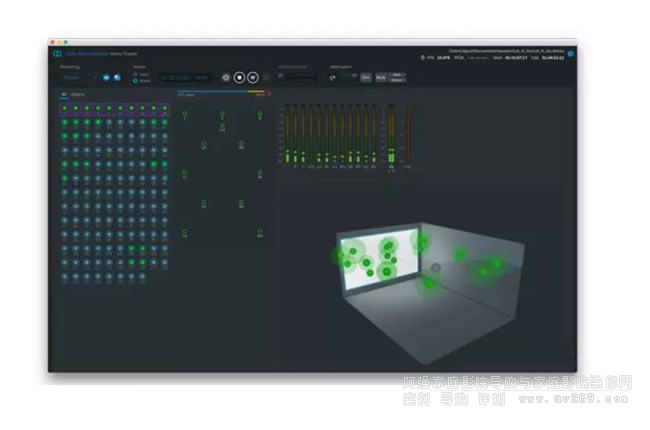Viewport: 650px width, 430px height.
Task: Switch to the Objects tab
Action: tap(77, 94)
